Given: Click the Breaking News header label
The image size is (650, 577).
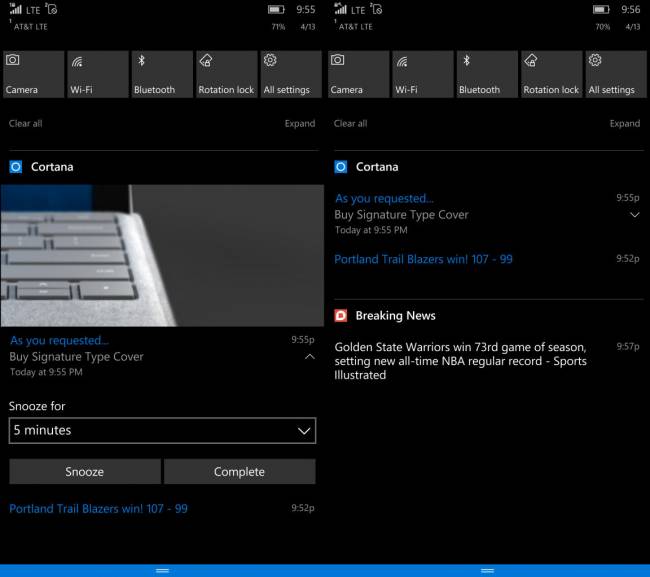Looking at the screenshot, I should (x=395, y=316).
